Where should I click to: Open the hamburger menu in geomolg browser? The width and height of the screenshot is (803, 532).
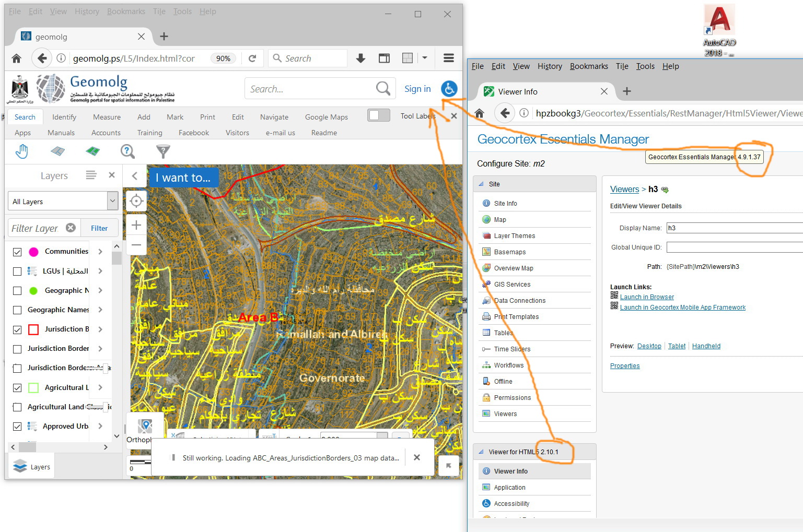(448, 58)
